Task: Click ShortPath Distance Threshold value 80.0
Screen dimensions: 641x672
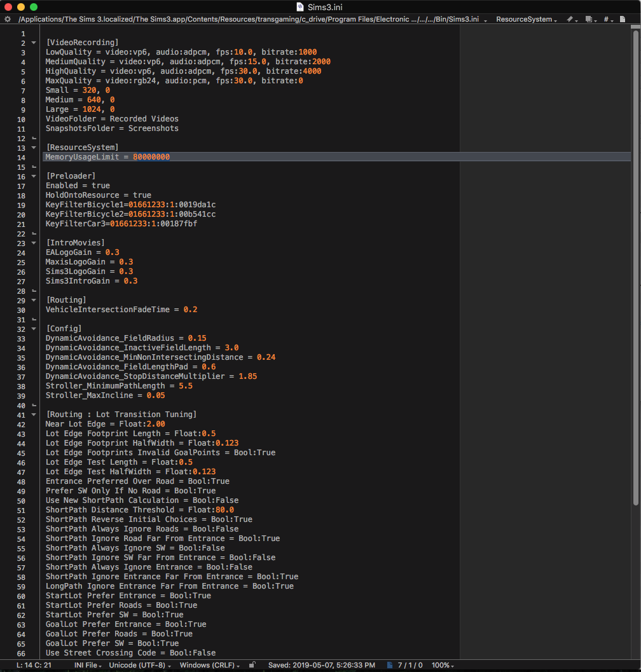Action: click(224, 510)
